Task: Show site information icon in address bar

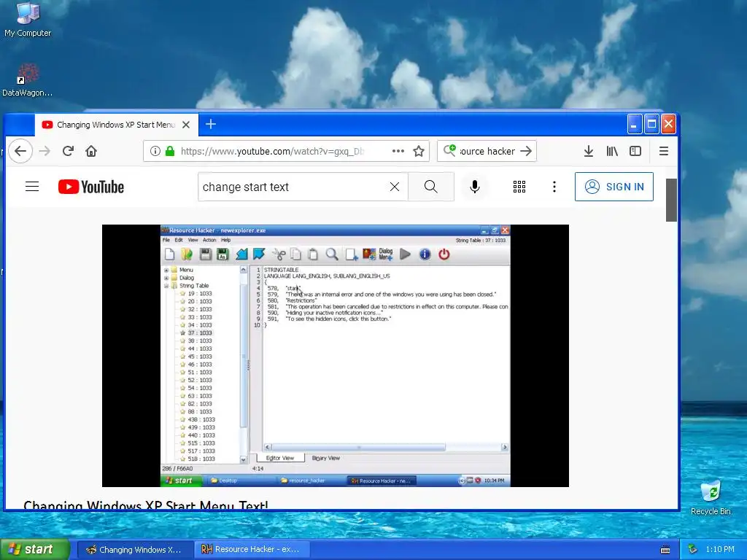Action: (155, 152)
